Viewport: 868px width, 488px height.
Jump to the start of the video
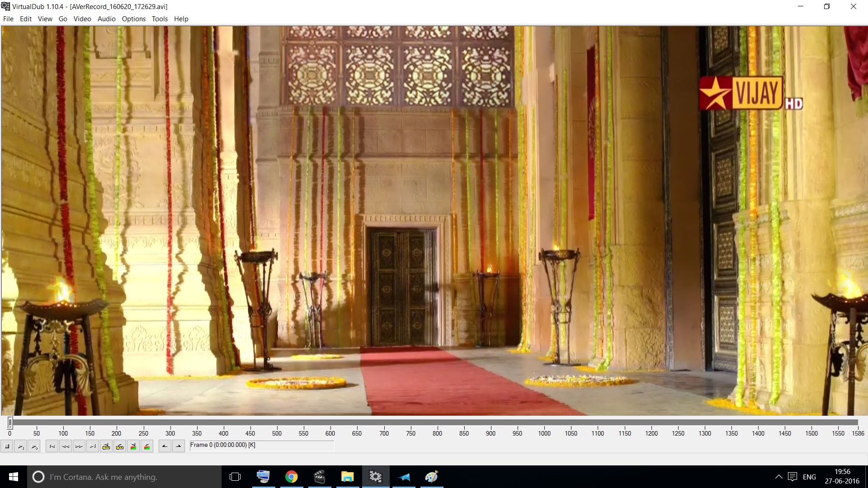click(52, 446)
